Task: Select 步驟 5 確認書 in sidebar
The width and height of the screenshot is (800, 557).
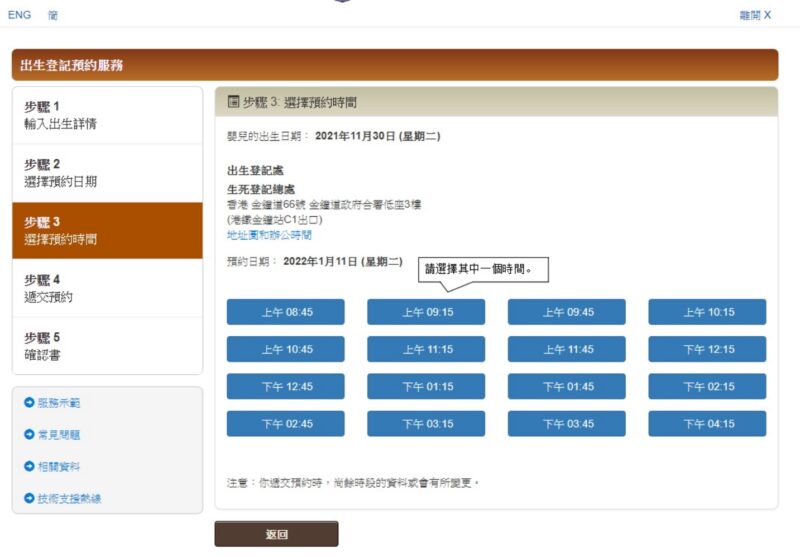Action: [107, 346]
